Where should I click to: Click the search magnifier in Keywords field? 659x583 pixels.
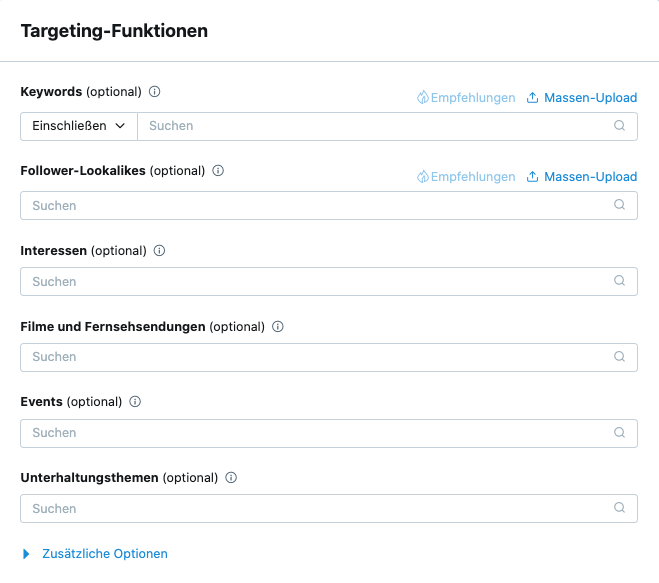pyautogui.click(x=619, y=125)
